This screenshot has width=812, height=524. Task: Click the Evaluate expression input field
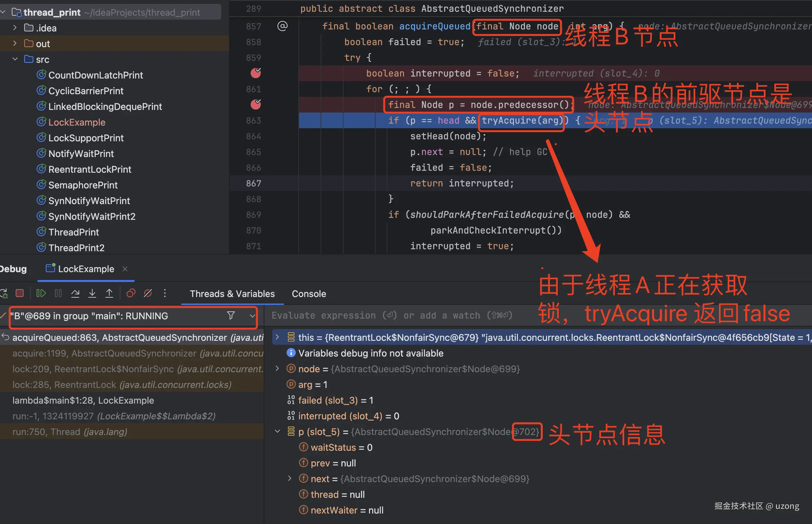pyautogui.click(x=391, y=316)
